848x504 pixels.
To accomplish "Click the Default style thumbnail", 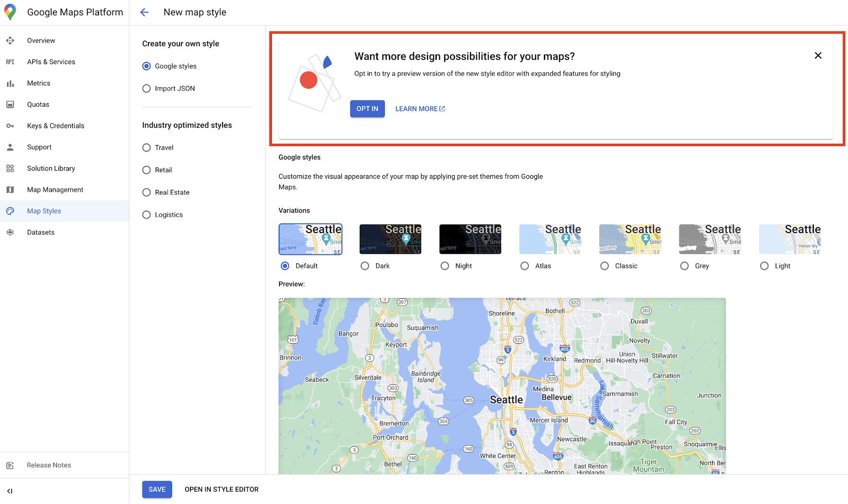I will [x=310, y=239].
